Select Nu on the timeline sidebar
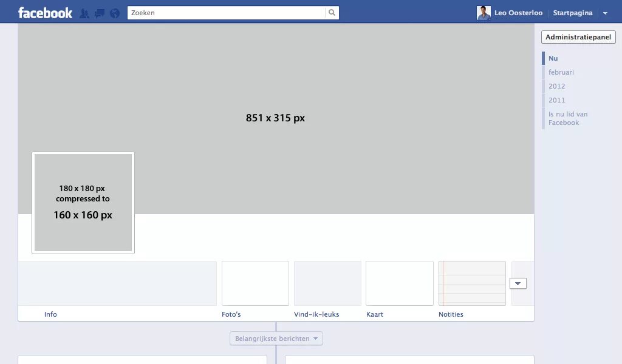Viewport: 622px width, 364px height. 553,58
